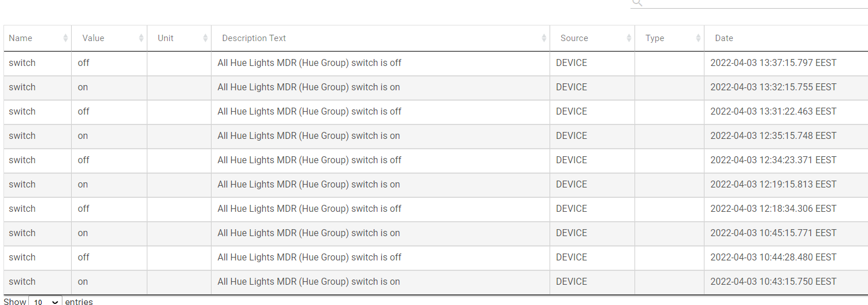
Task: Click the 12:35:15.748 date cell
Action: [773, 136]
